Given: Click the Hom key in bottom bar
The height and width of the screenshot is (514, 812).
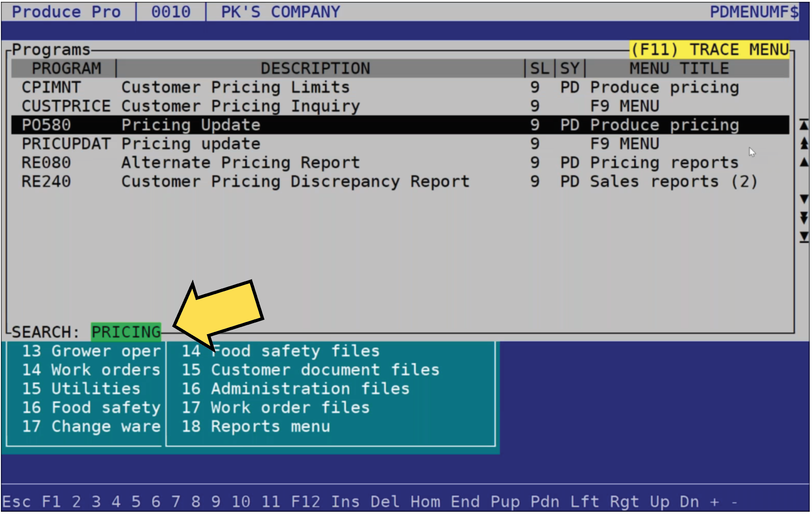Looking at the screenshot, I should (x=425, y=502).
